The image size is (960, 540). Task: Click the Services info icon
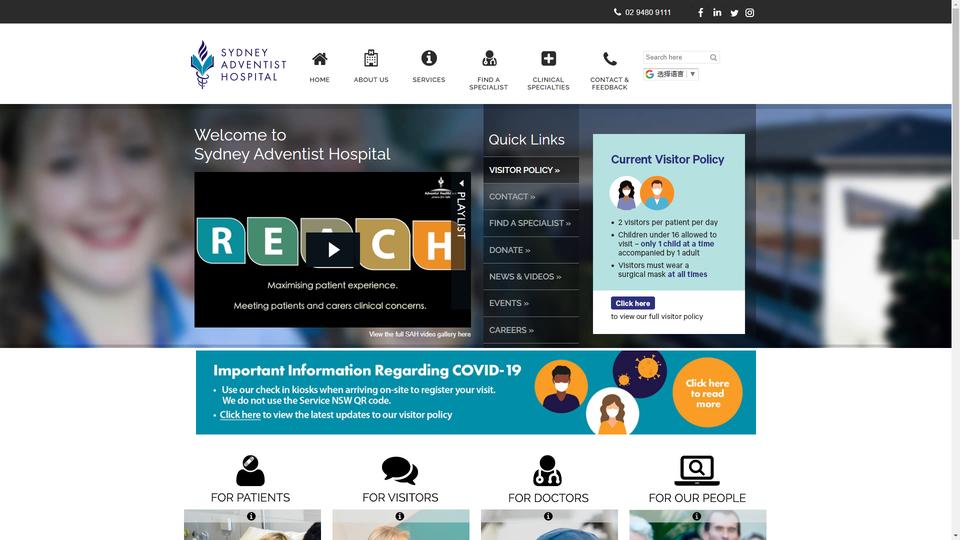pos(429,58)
